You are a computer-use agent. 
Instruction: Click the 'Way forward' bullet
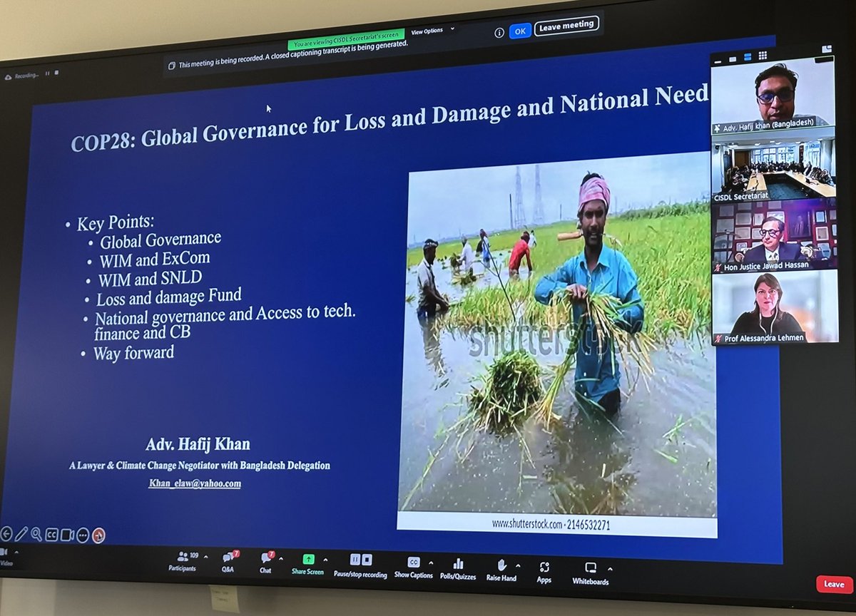tap(133, 352)
